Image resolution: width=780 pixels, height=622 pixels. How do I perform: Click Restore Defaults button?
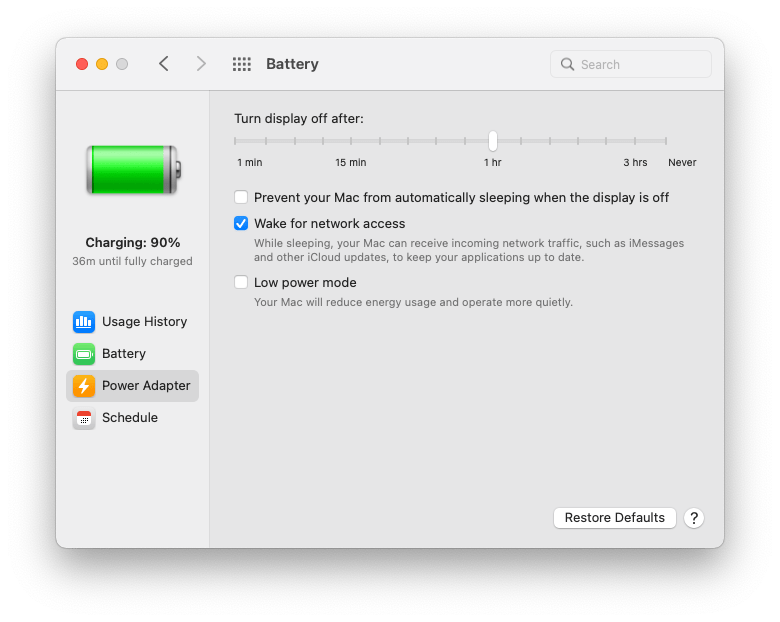coord(614,518)
